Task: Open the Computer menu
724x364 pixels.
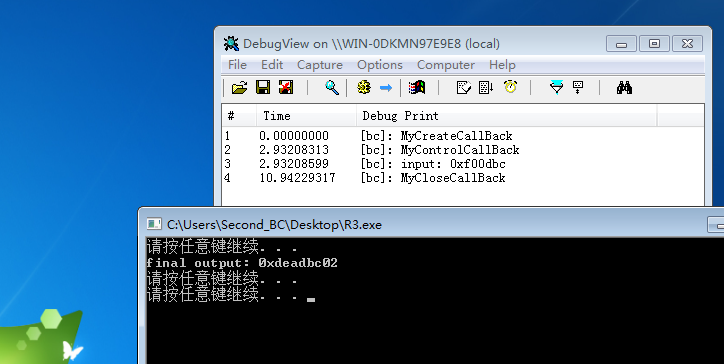Action: (446, 65)
